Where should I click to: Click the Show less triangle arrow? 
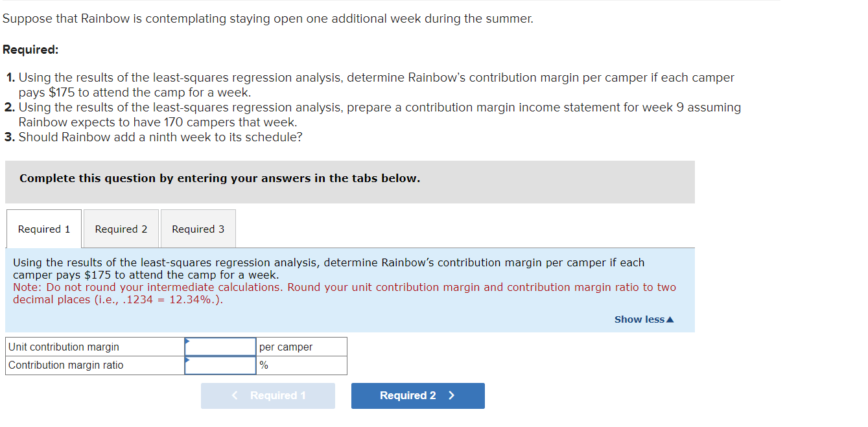pyautogui.click(x=668, y=319)
